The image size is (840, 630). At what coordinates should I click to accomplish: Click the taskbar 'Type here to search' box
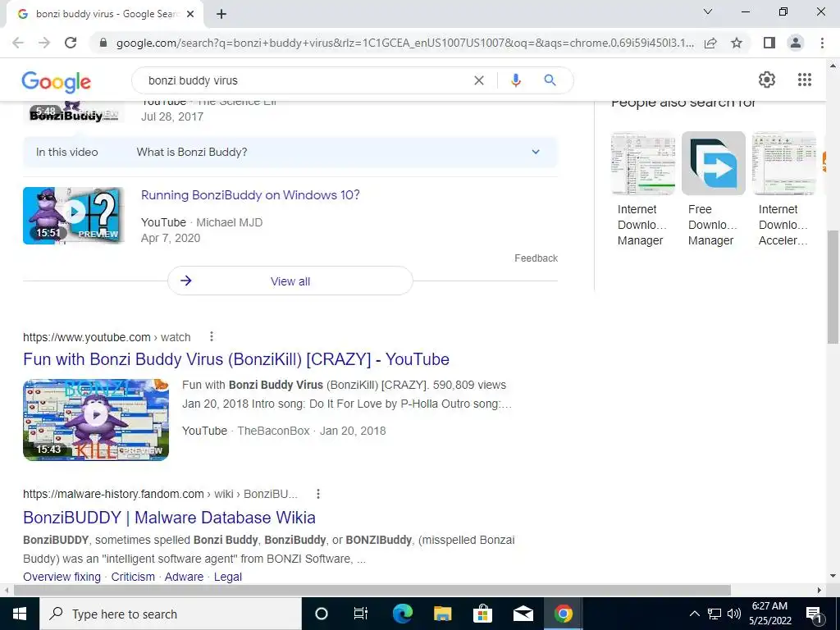(x=171, y=614)
